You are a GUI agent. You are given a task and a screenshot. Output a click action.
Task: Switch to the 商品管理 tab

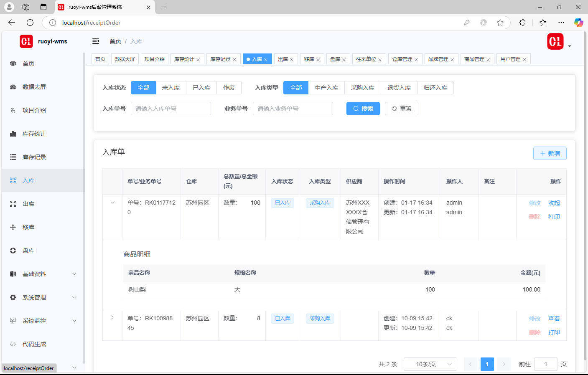click(x=474, y=59)
